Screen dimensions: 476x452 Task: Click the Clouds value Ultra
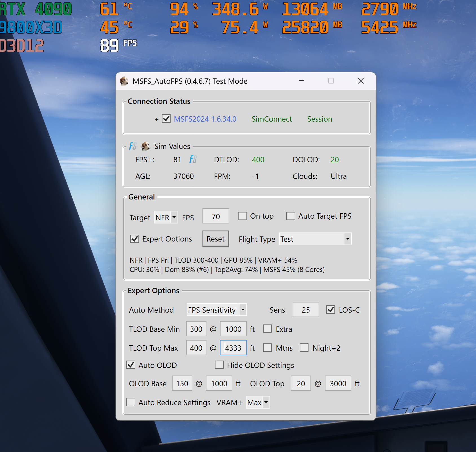click(339, 176)
